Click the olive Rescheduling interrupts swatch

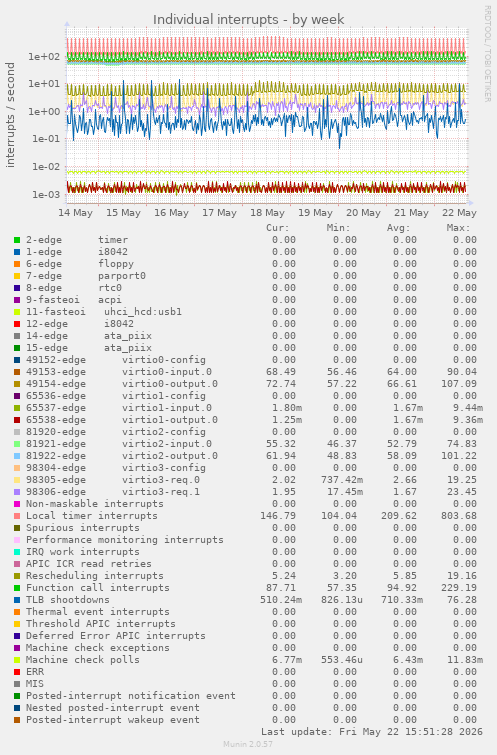(17, 576)
